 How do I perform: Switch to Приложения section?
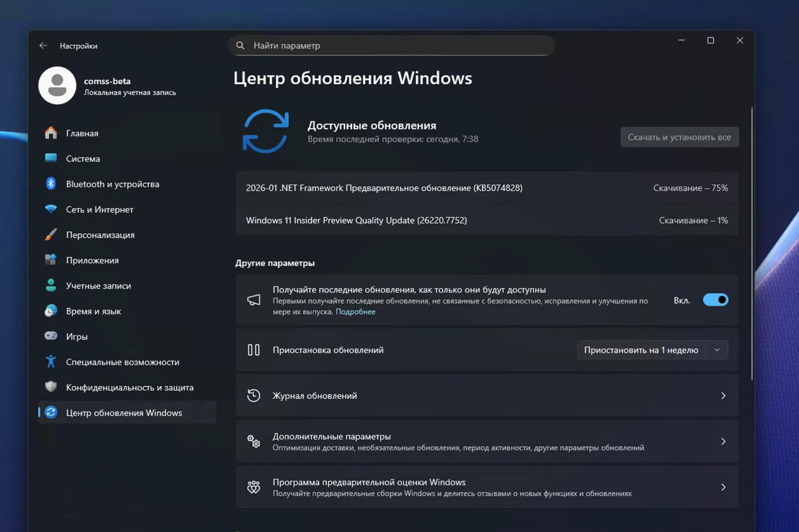[x=51, y=260]
